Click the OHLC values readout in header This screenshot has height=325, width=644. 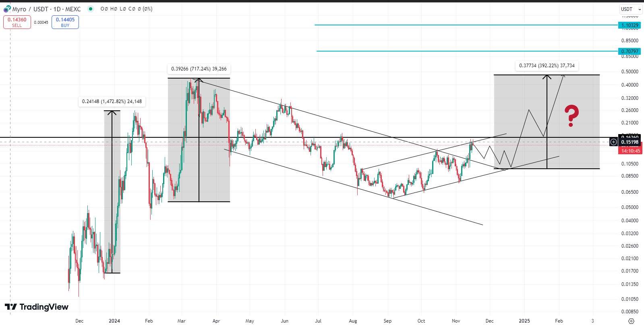(126, 9)
